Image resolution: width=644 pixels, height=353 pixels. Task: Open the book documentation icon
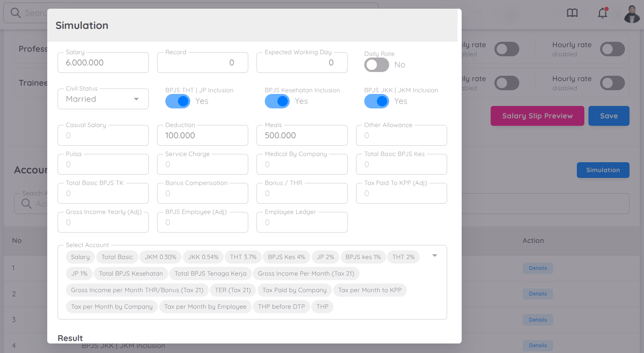(x=572, y=13)
